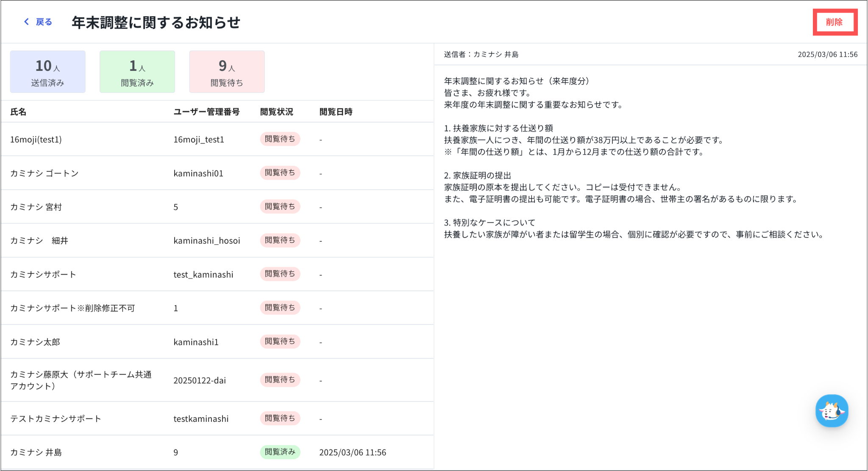Select the カミナシ 宮村 row
This screenshot has height=471, width=868.
(x=36, y=207)
